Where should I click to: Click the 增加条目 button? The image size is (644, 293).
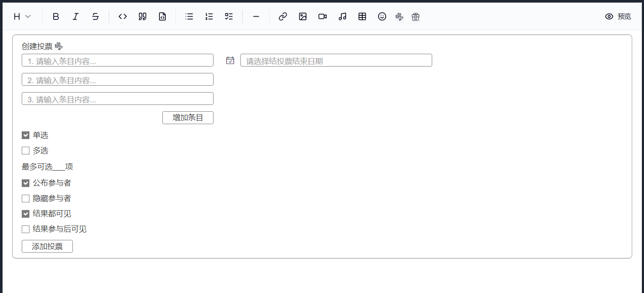click(188, 118)
